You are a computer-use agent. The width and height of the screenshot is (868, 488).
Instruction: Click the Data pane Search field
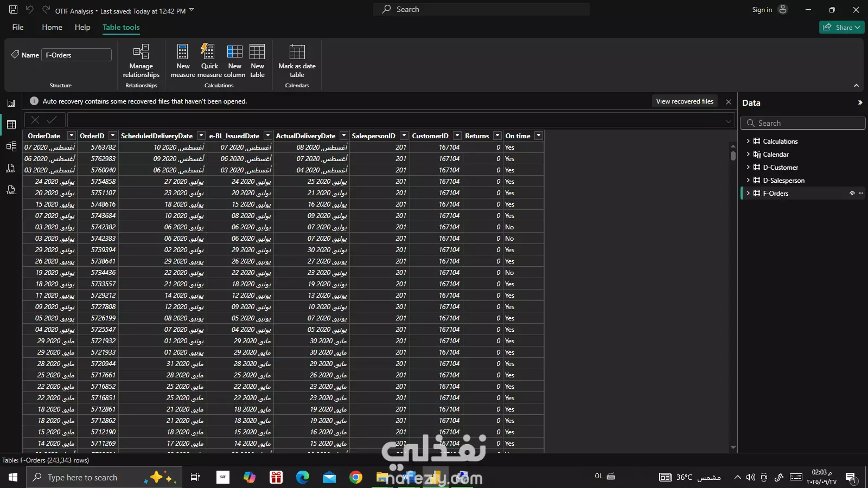pos(802,123)
